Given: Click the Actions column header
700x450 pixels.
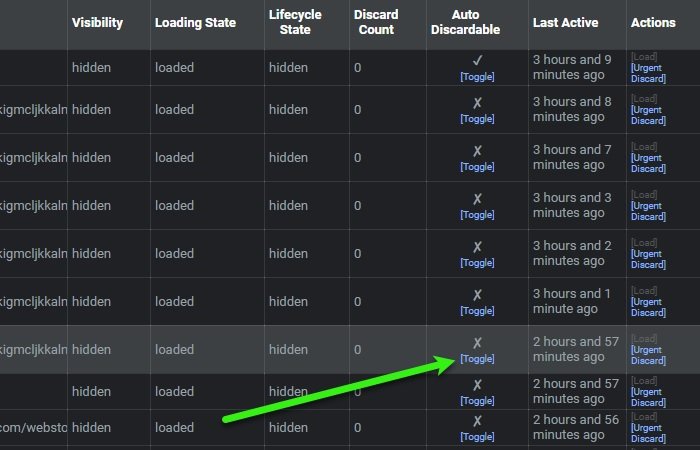Looking at the screenshot, I should [655, 22].
